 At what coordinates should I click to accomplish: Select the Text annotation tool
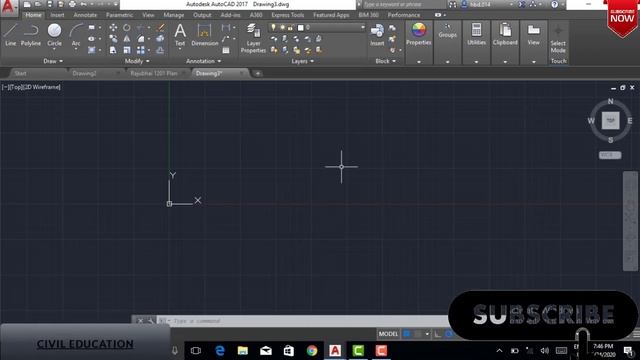tap(180, 34)
